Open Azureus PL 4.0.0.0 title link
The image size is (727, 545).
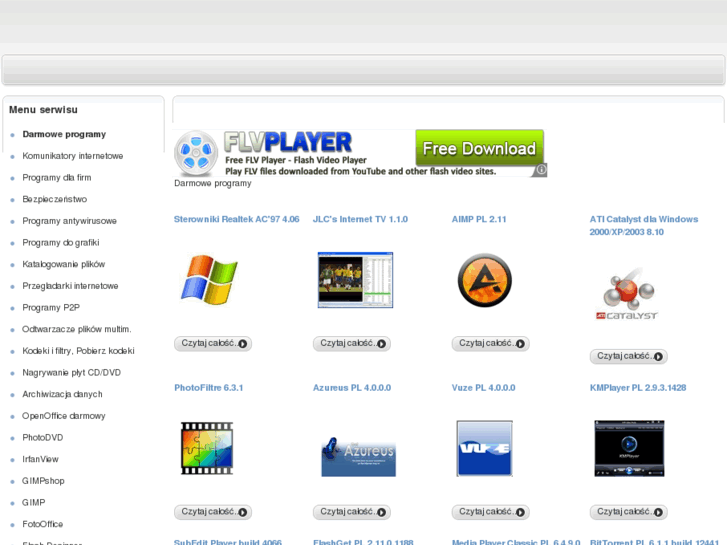coord(352,388)
